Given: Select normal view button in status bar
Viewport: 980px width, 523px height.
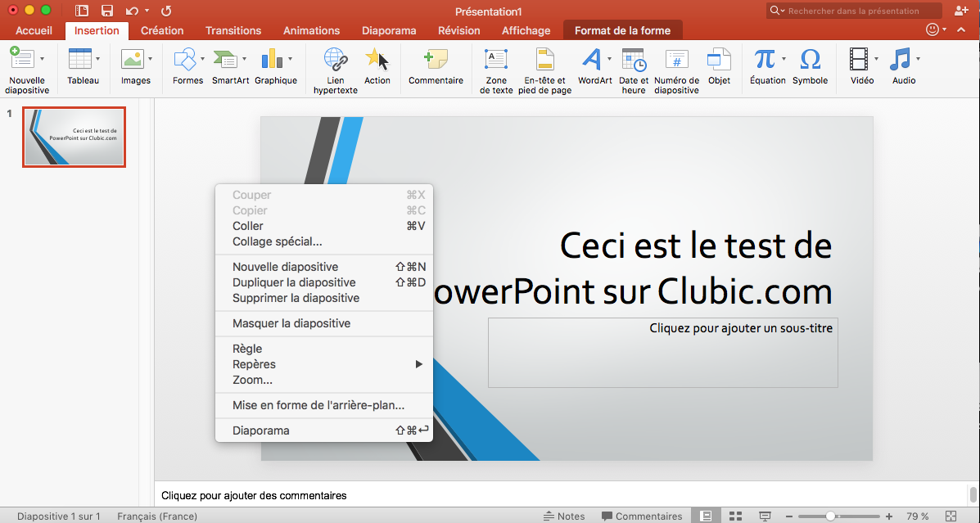Looking at the screenshot, I should tap(706, 516).
